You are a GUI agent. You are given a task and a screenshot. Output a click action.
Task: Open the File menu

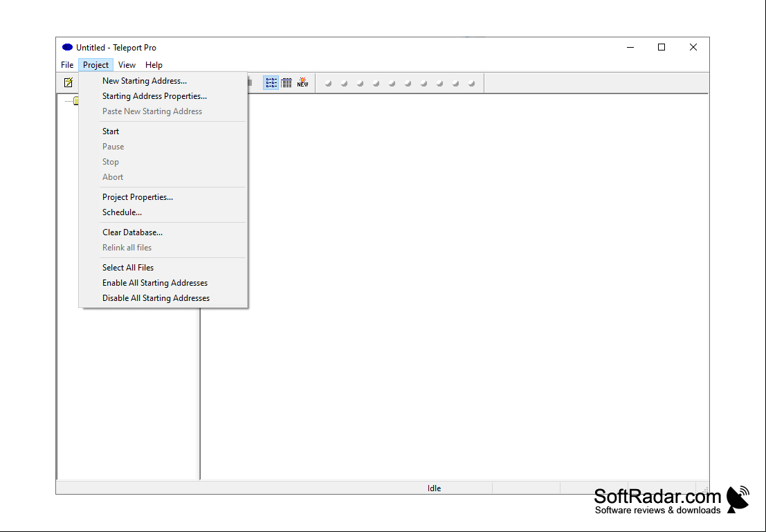[x=67, y=65]
